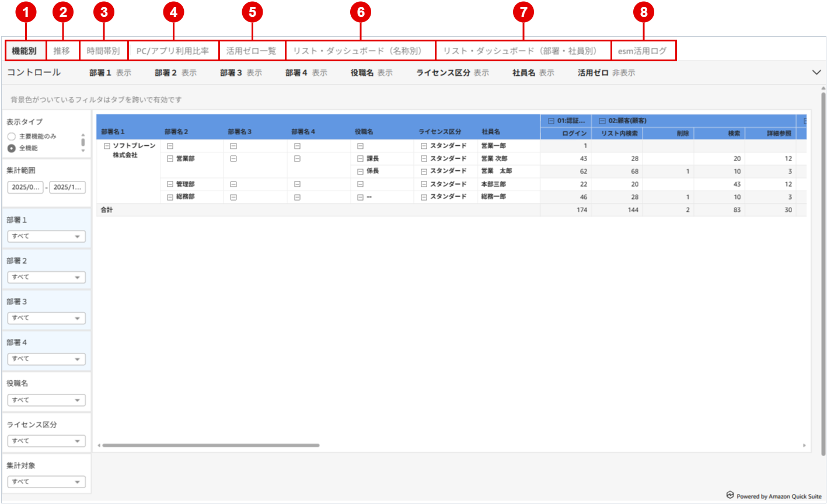Collapse the 課長 role row
The height and width of the screenshot is (504, 827).
[361, 159]
